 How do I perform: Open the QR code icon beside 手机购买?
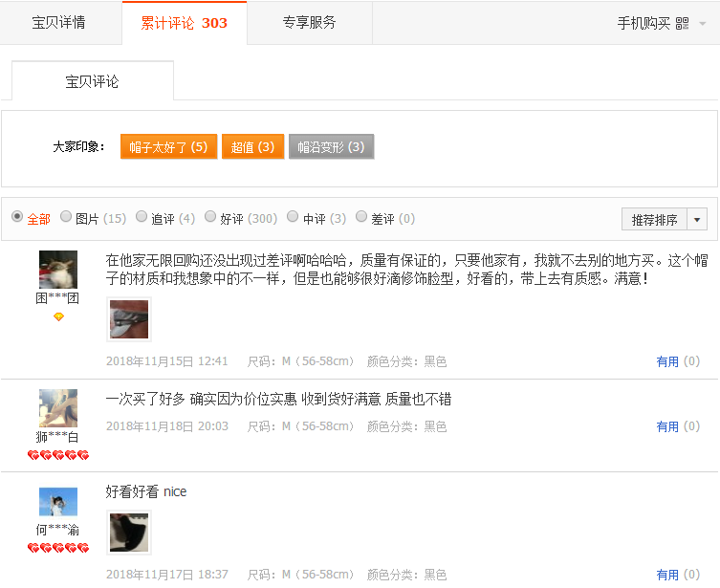(683, 23)
